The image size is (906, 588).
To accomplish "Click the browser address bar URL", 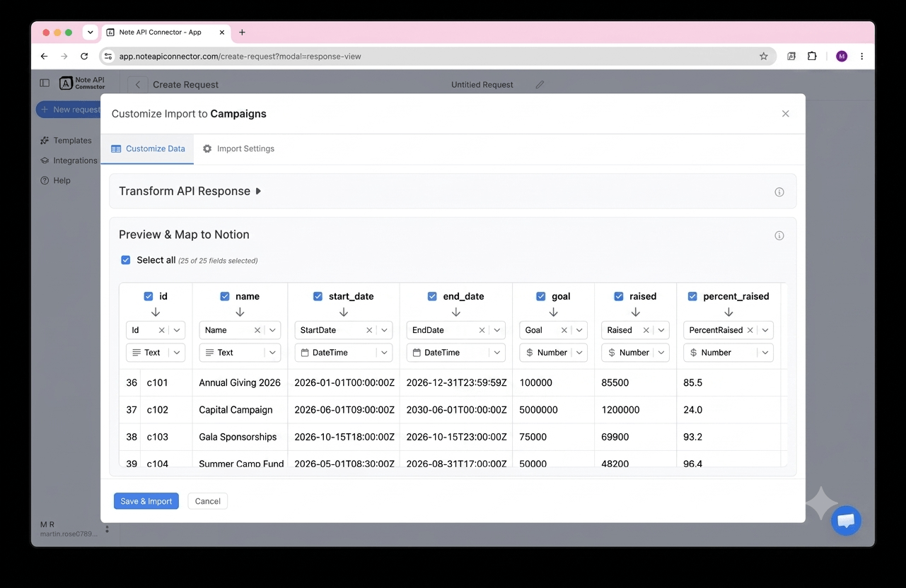I will coord(240,57).
